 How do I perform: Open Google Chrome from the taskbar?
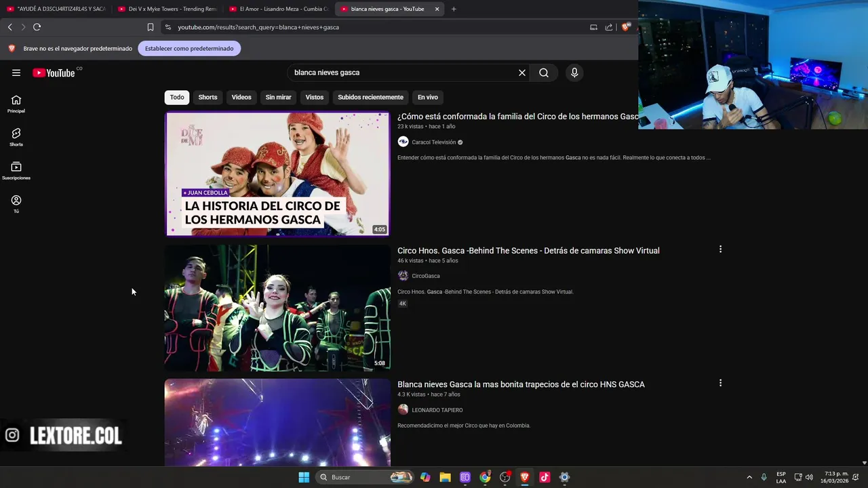pos(485,477)
